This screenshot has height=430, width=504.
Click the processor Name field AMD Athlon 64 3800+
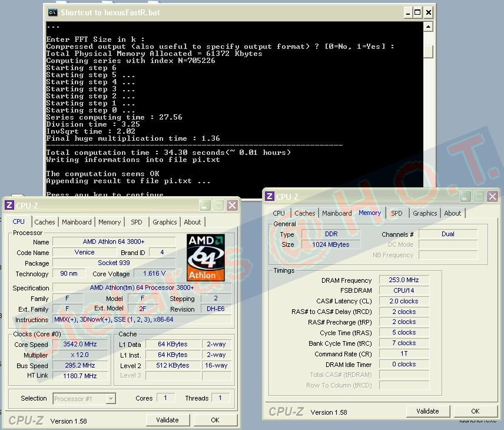tap(114, 242)
